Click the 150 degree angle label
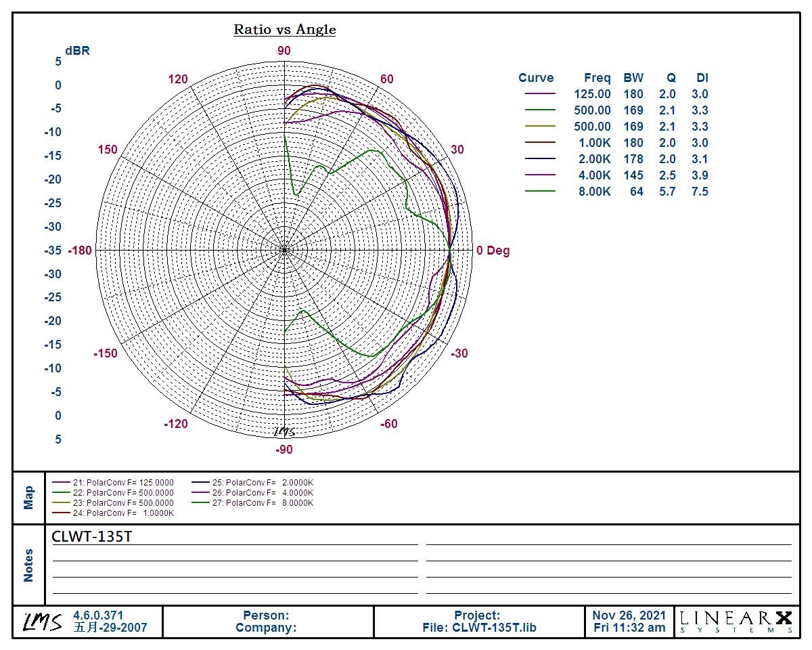The image size is (812, 650). (107, 150)
